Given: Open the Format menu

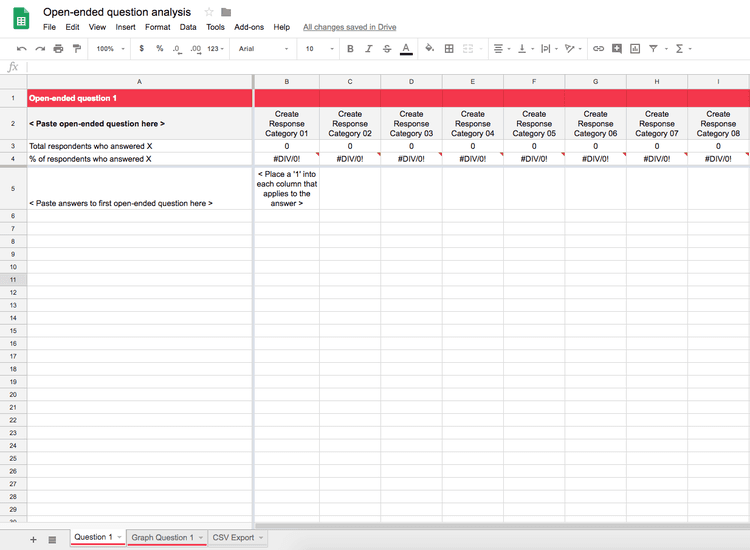Looking at the screenshot, I should (x=157, y=27).
